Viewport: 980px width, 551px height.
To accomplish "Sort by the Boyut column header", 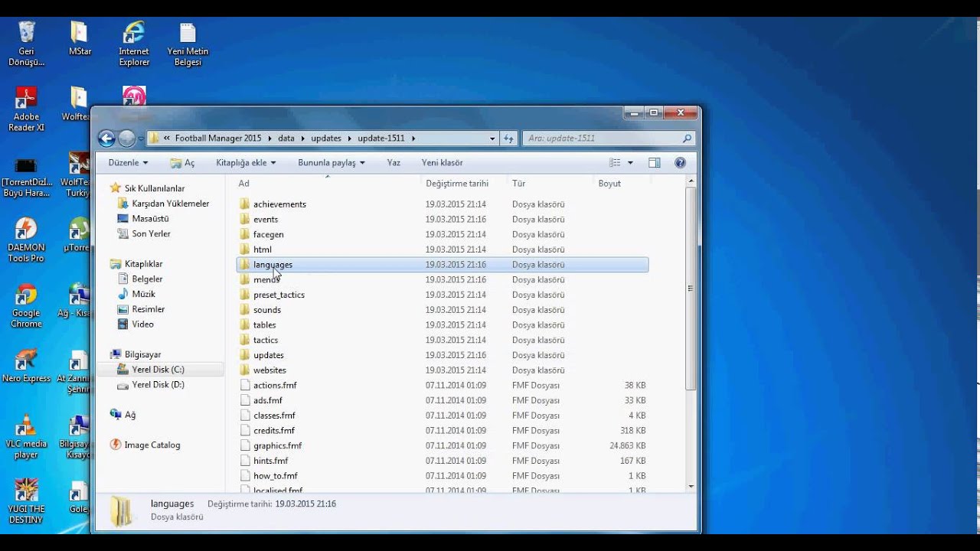I will coord(622,184).
